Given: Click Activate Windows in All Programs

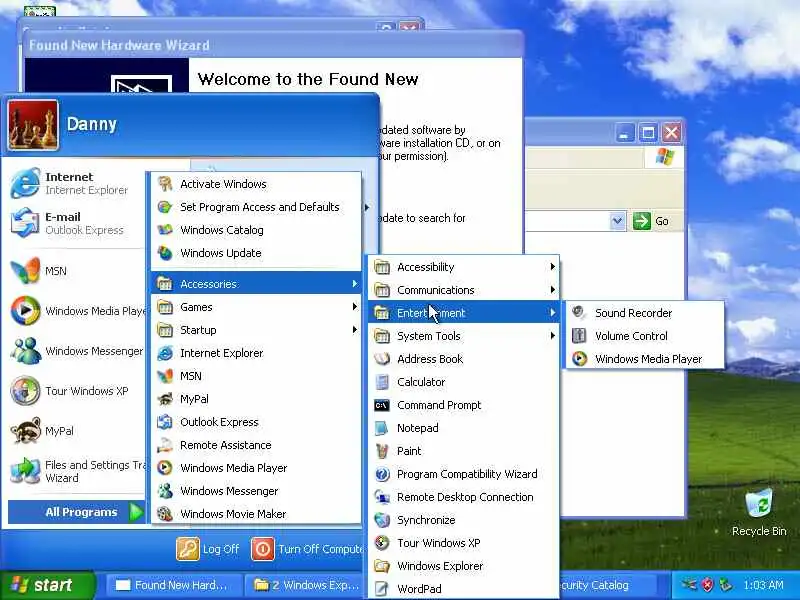Looking at the screenshot, I should click(256, 184).
